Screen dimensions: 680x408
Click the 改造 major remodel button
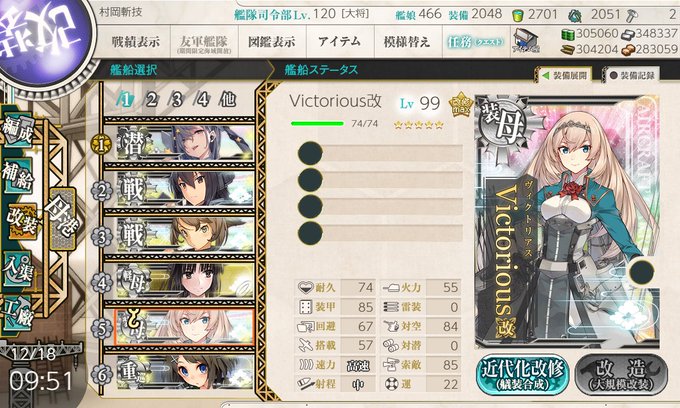pos(621,375)
